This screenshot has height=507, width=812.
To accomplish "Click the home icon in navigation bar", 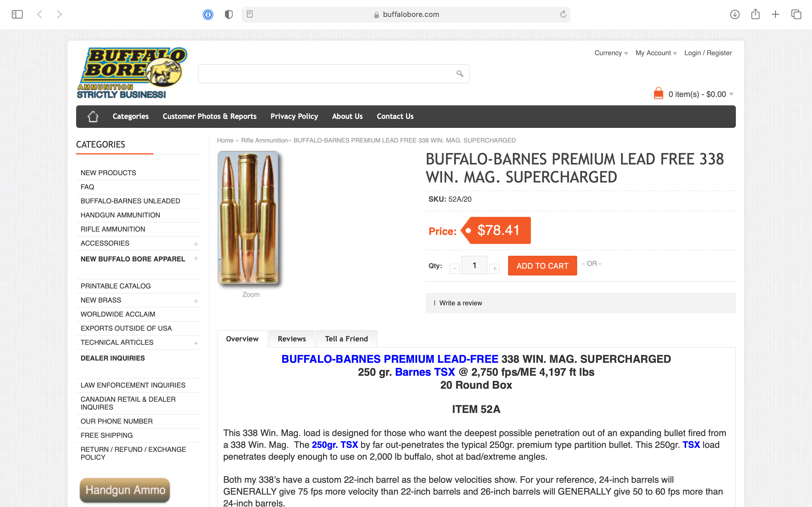I will coord(93,116).
